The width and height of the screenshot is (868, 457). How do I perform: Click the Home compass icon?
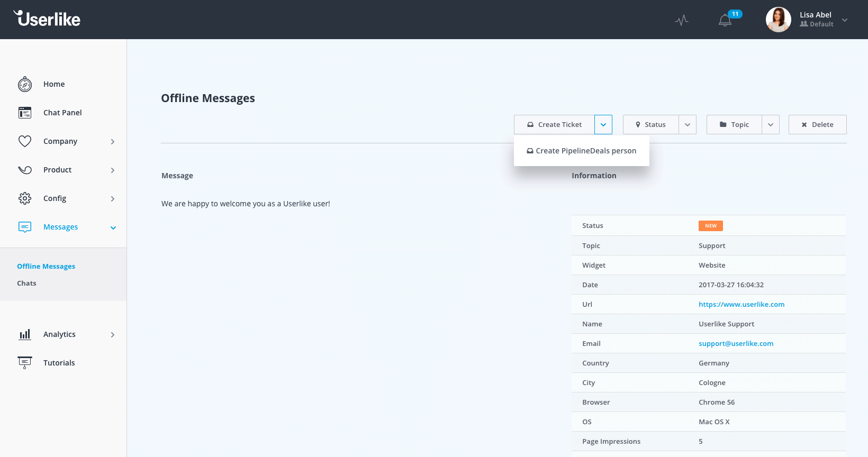[x=25, y=84]
